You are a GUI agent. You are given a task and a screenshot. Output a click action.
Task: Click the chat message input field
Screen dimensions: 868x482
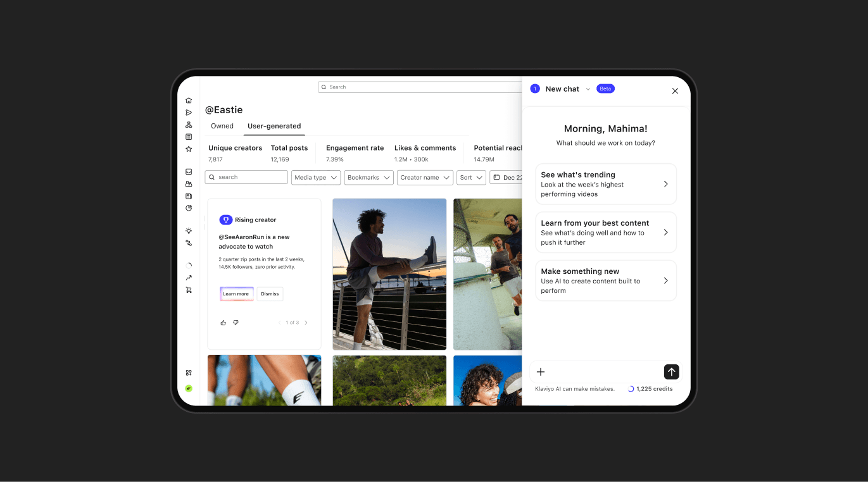pyautogui.click(x=605, y=372)
